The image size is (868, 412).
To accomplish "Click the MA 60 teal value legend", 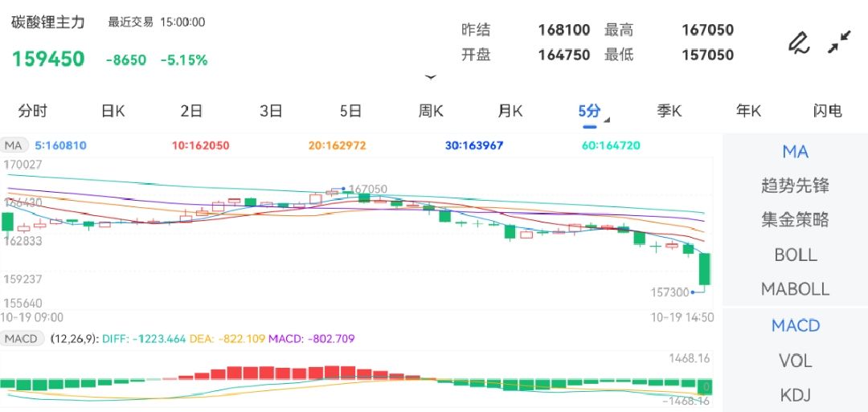I will [611, 145].
